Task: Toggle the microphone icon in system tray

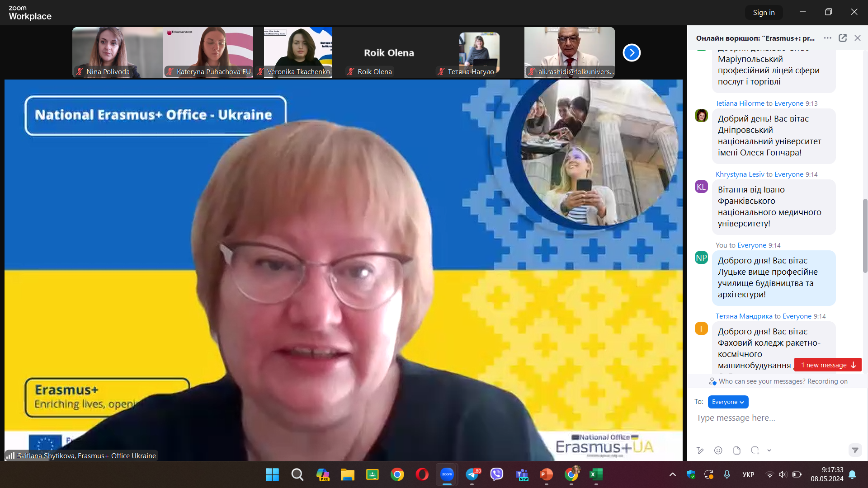Action: (x=727, y=474)
